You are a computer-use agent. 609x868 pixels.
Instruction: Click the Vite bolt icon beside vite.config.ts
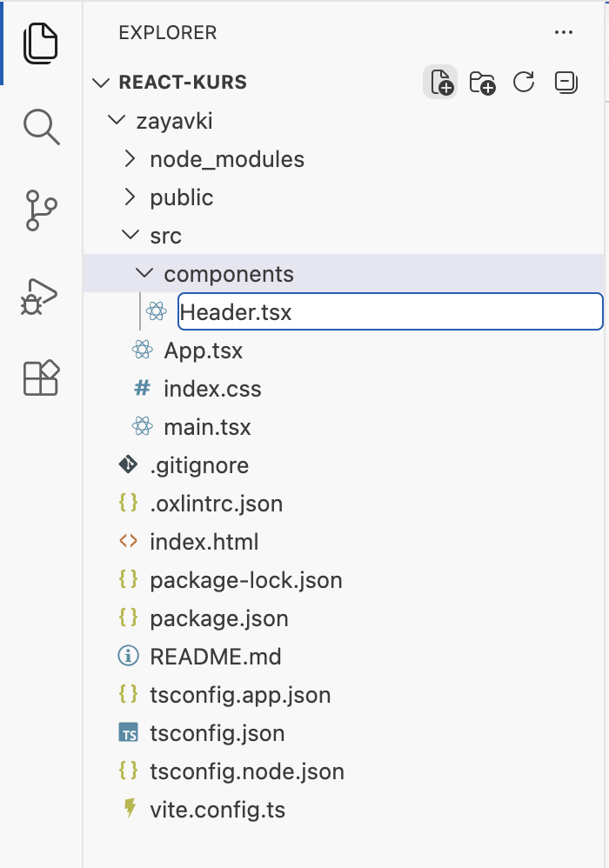click(x=130, y=808)
